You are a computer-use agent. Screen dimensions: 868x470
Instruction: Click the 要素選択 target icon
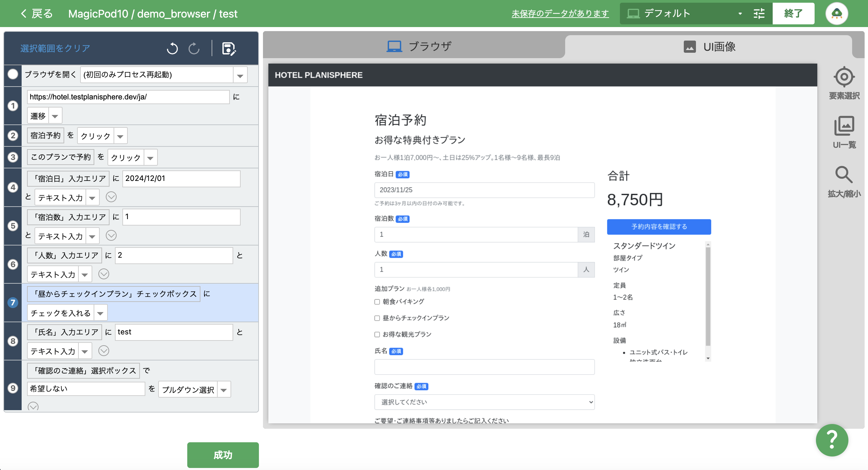click(844, 77)
